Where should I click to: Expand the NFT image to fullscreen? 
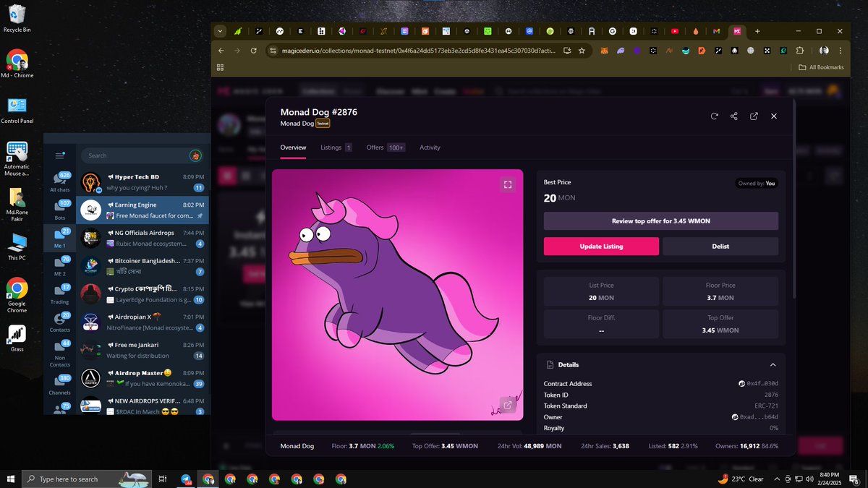[508, 184]
